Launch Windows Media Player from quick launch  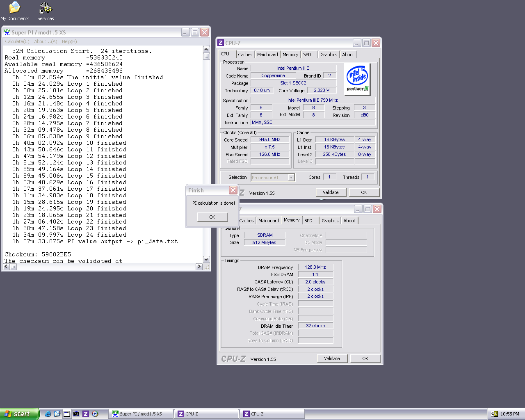click(95, 414)
